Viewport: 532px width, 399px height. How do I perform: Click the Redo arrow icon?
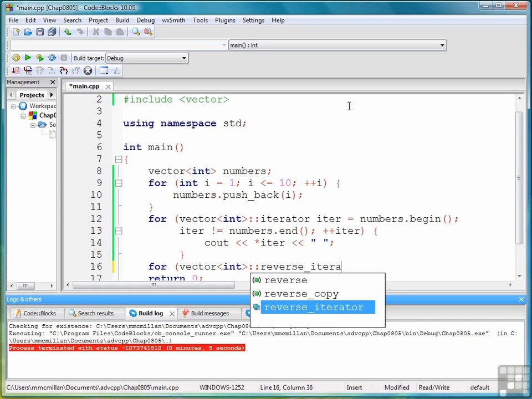coord(80,32)
